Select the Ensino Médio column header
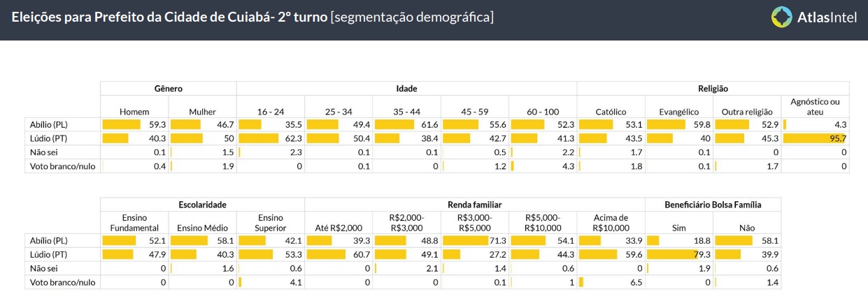 pos(202,227)
